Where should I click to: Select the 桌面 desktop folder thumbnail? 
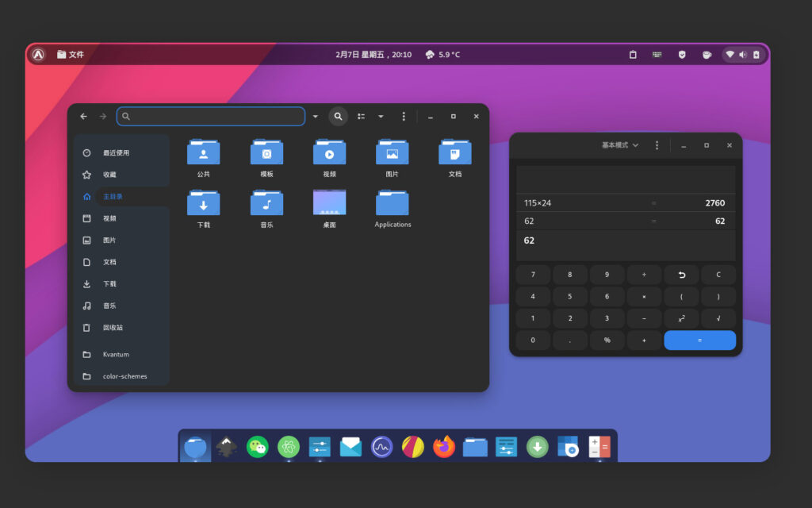pyautogui.click(x=329, y=202)
